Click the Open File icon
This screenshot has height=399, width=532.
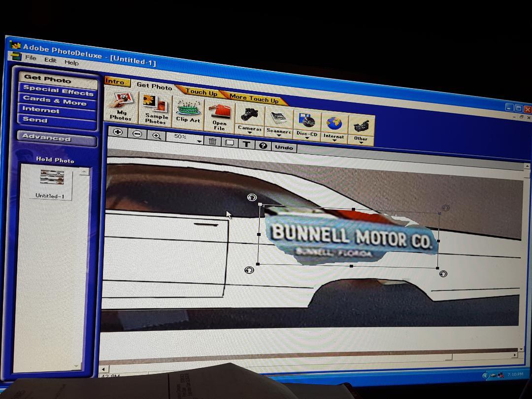tap(219, 117)
